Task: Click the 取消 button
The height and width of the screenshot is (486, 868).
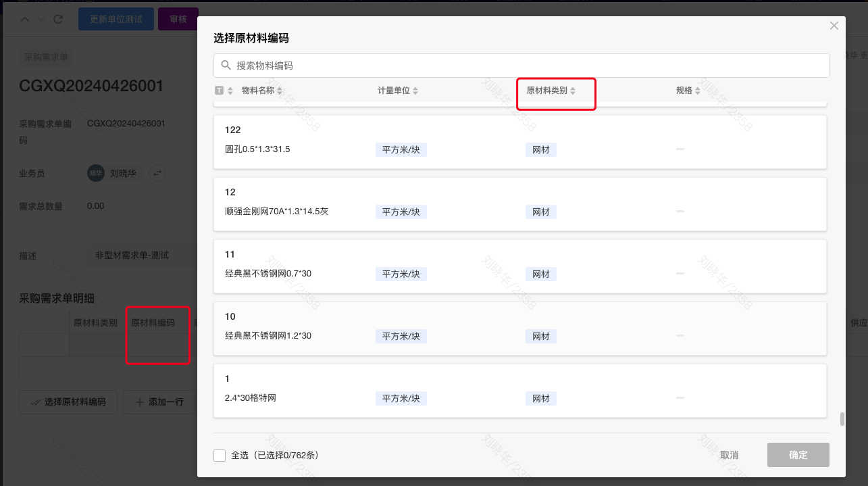Action: pyautogui.click(x=729, y=456)
